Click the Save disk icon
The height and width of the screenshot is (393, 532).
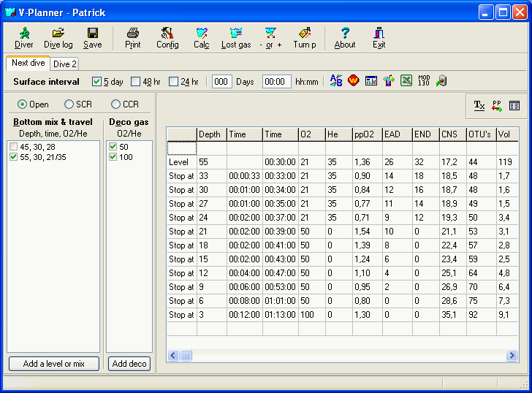[x=92, y=37]
